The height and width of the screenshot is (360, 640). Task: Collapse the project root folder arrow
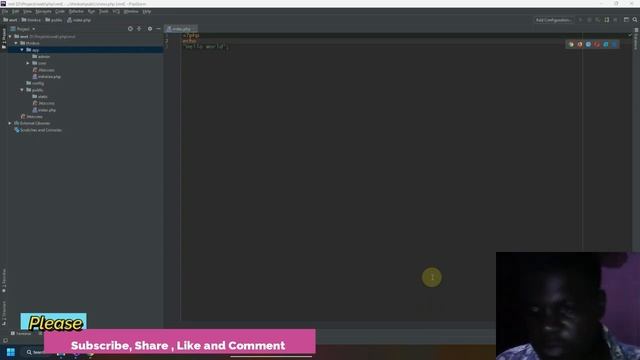click(10, 36)
